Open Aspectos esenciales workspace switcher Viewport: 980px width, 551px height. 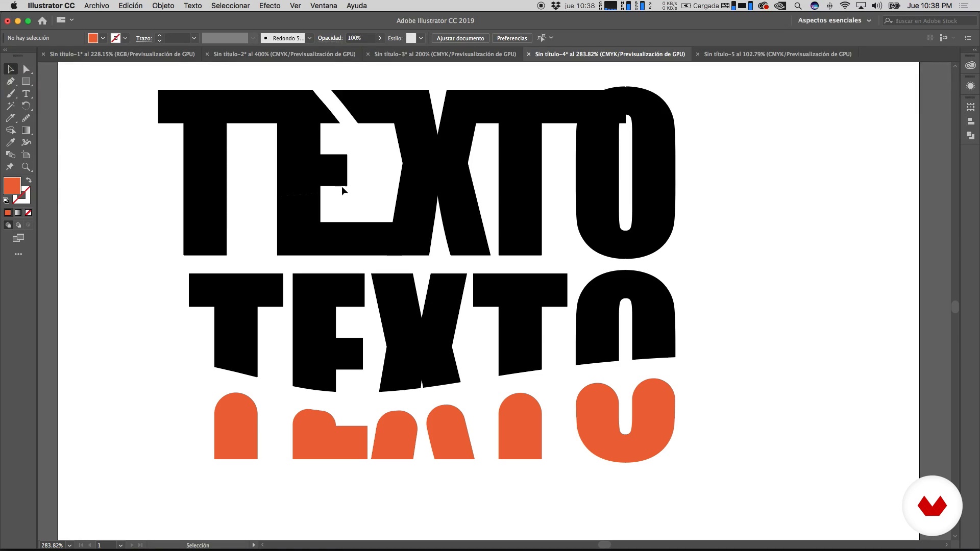coord(835,20)
